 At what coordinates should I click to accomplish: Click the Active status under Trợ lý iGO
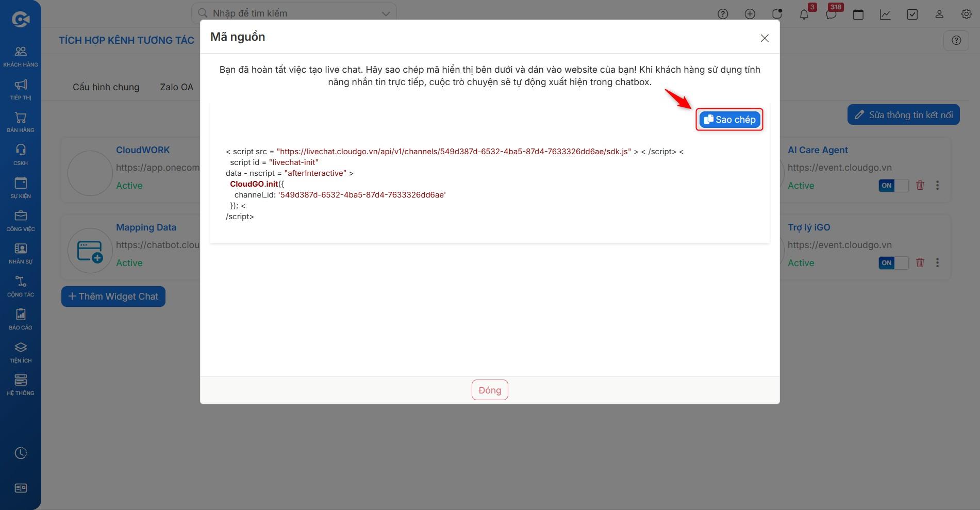pyautogui.click(x=801, y=263)
